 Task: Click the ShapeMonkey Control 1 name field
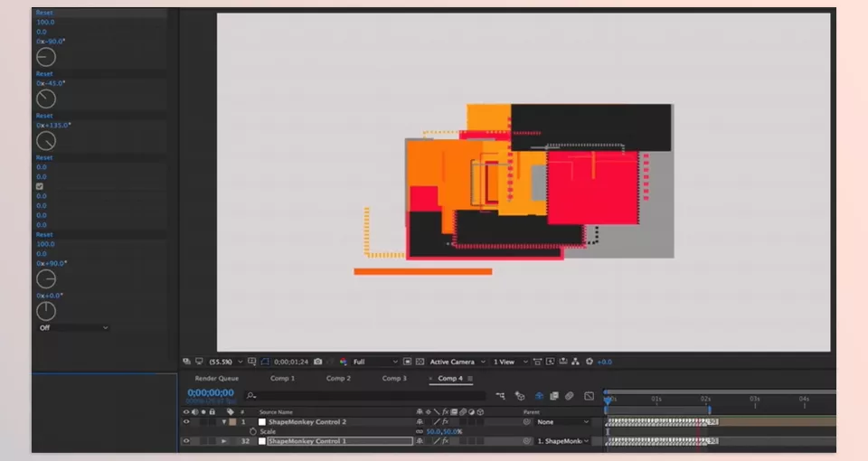(x=340, y=441)
